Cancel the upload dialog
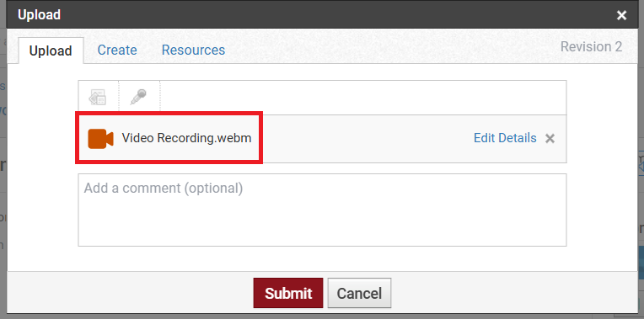Viewport: 644px width, 319px height. tap(359, 293)
